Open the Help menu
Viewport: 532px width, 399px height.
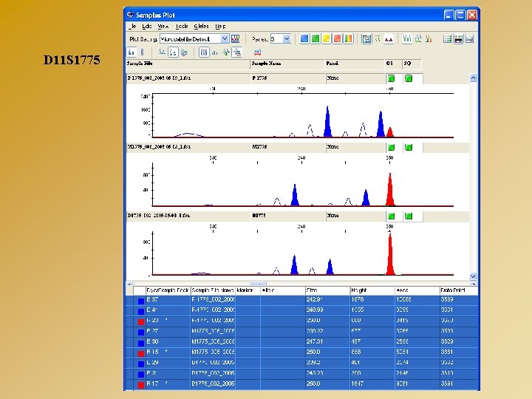point(220,26)
